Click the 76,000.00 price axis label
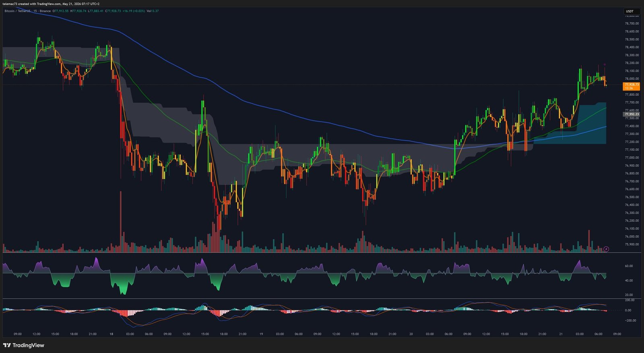This screenshot has height=353, width=644. pyautogui.click(x=632, y=237)
